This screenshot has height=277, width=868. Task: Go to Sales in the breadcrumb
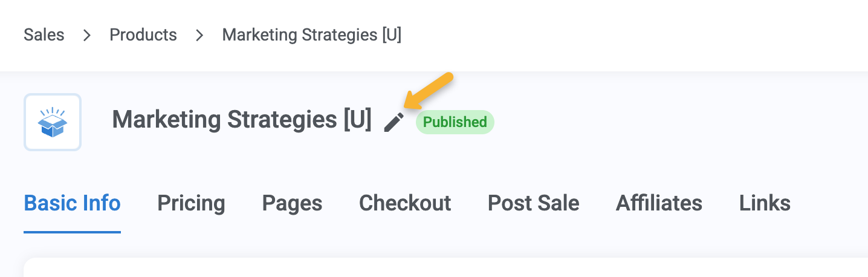pos(44,35)
